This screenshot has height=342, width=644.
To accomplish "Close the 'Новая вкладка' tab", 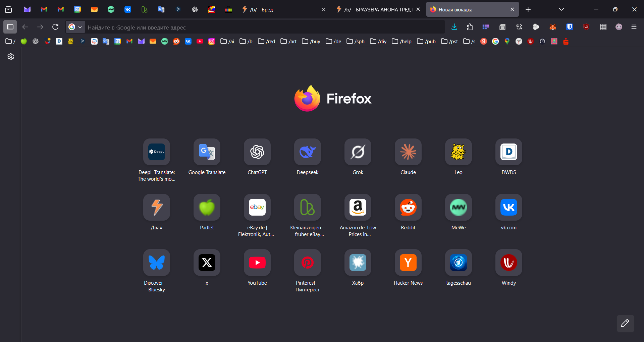I will (x=512, y=9).
